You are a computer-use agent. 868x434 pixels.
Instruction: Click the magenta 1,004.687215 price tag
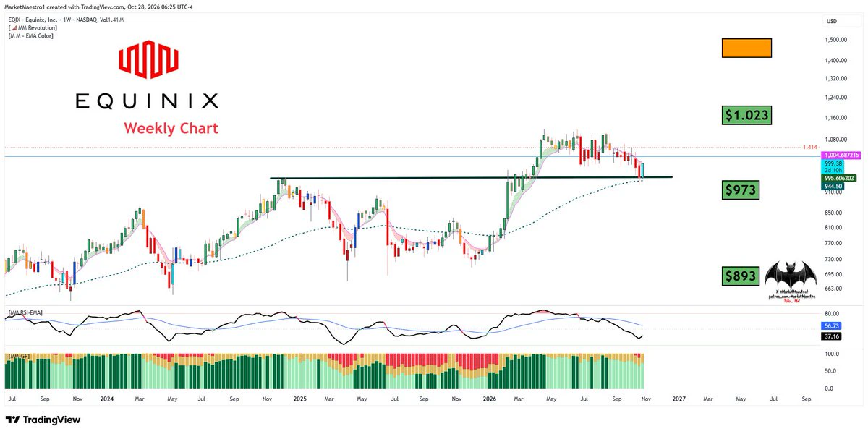click(x=841, y=155)
